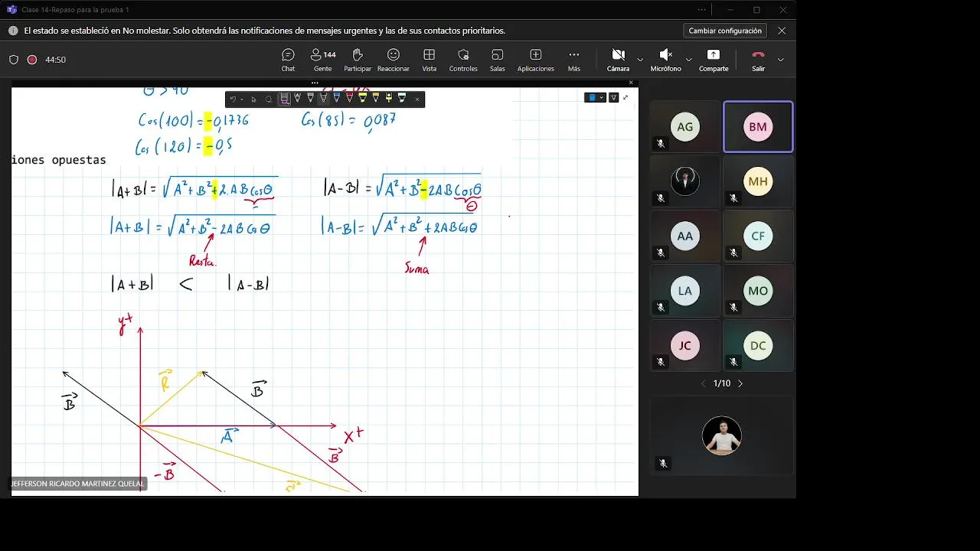Toggle the Micrófono mute state
Screen dimensions: 980x551
pyautogui.click(x=665, y=60)
